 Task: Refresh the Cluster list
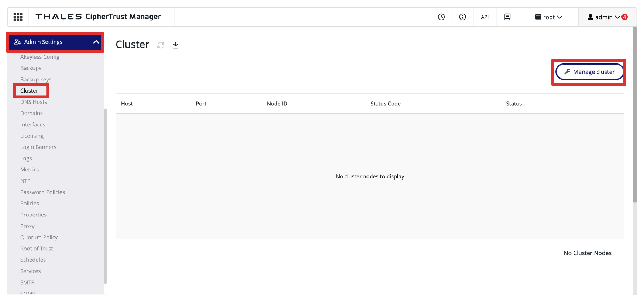[x=161, y=45]
